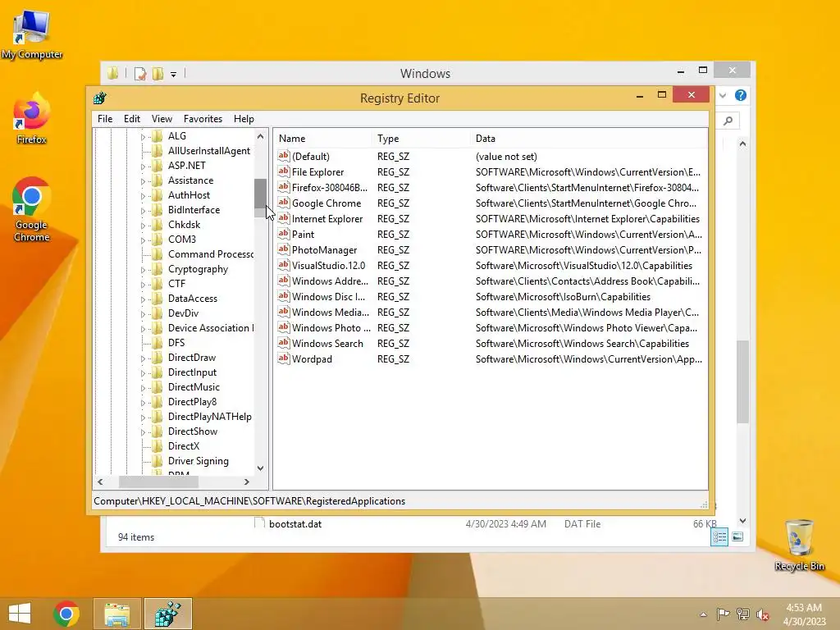
Task: Open the View menu
Action: tap(162, 119)
